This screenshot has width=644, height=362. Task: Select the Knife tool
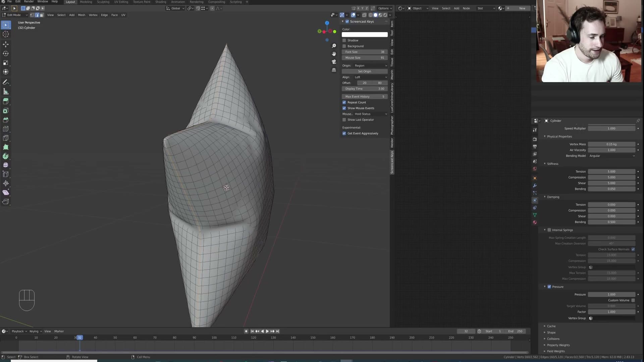[6, 138]
